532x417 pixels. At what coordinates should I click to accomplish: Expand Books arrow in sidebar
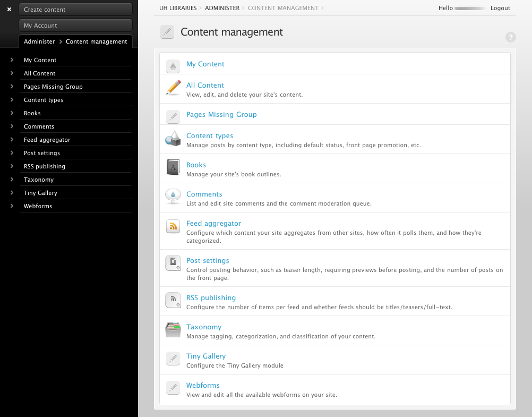[12, 113]
